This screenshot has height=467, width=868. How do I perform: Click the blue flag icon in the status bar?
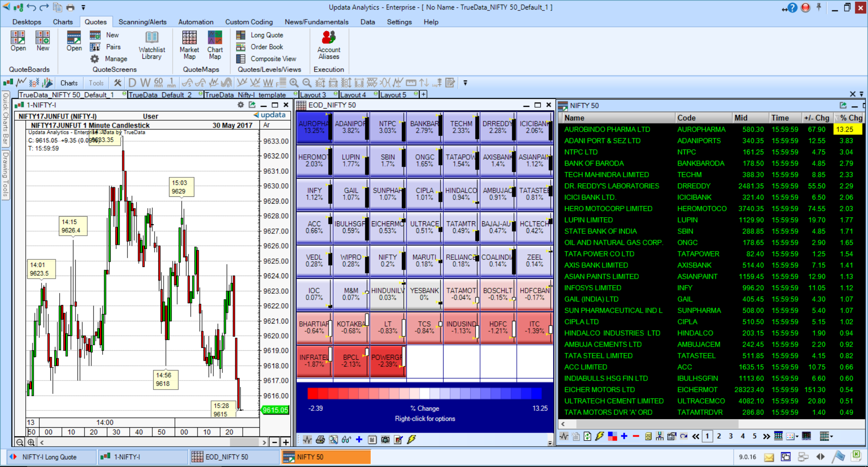[839, 457]
